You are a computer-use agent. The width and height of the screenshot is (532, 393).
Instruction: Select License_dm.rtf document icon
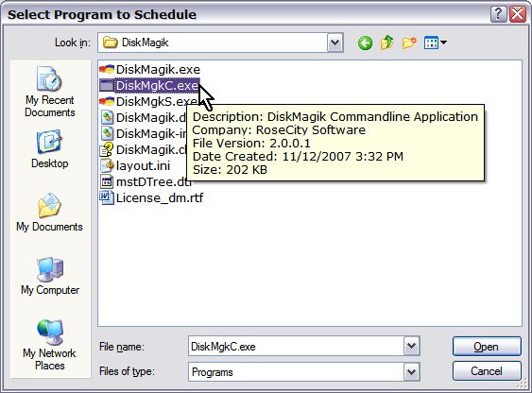[107, 197]
